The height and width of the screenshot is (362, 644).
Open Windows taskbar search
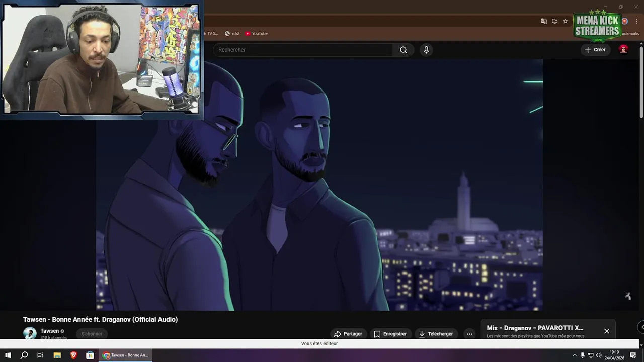[24, 355]
